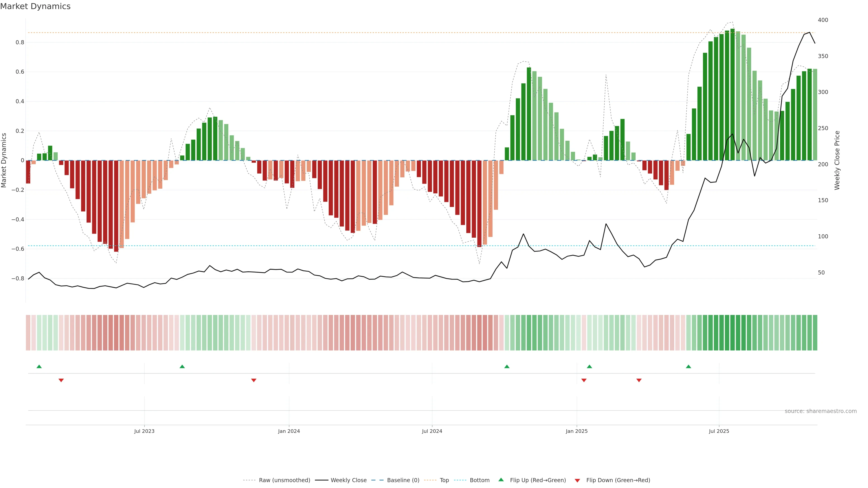
Task: Click the first green flip-up marker before Jul 2023
Action: point(39,366)
